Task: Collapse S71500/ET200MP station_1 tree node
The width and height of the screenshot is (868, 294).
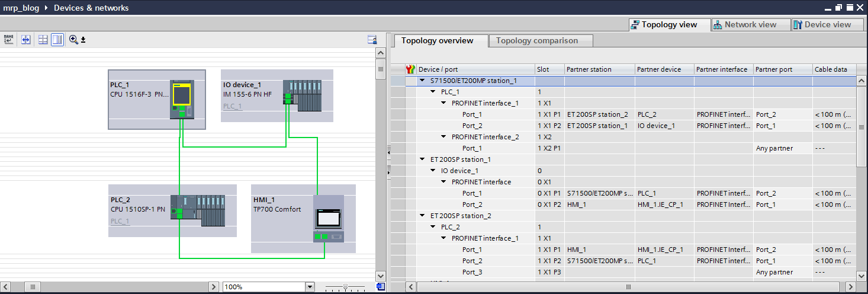Action: [422, 81]
